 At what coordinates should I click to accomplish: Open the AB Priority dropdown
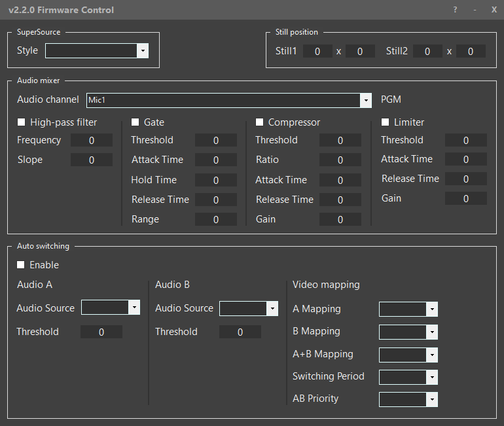tap(408, 399)
